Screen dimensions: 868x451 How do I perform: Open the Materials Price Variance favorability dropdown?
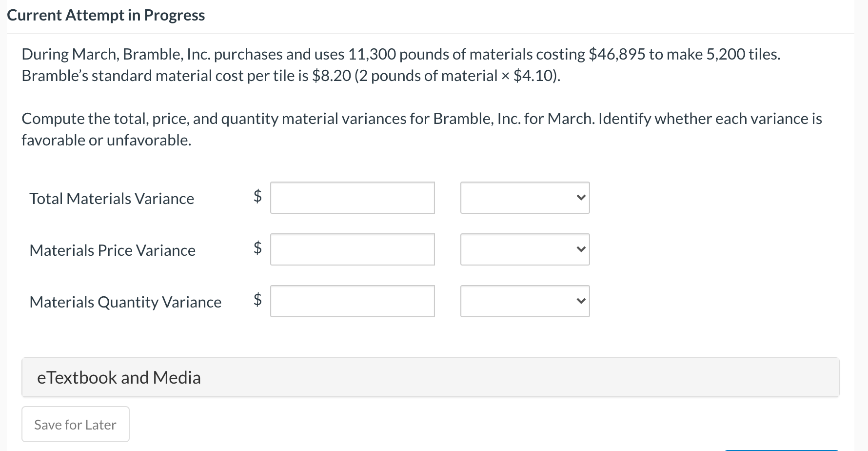click(525, 249)
